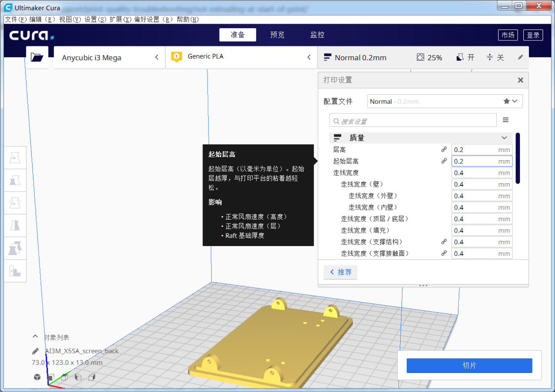Click the 搜索设置 search field
Image resolution: width=555 pixels, height=392 pixels.
413,120
